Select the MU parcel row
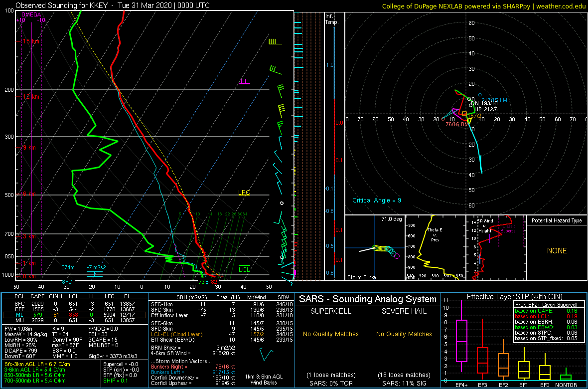 click(75, 320)
